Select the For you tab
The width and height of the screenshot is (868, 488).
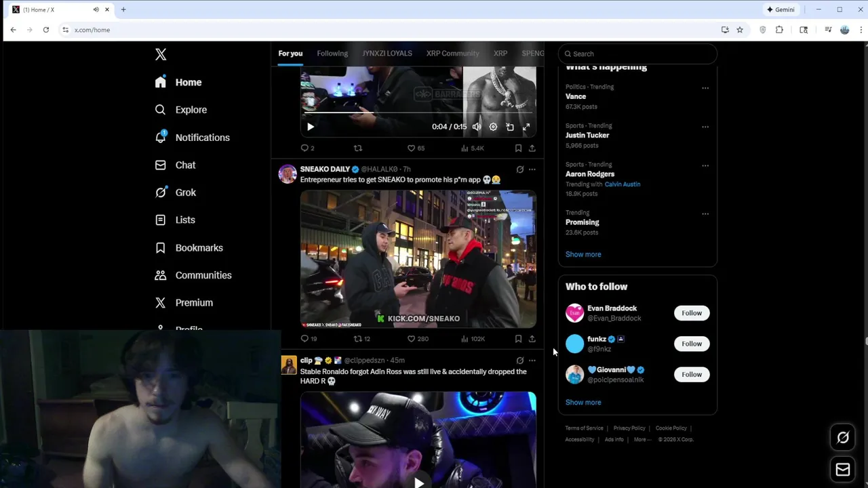pos(290,54)
